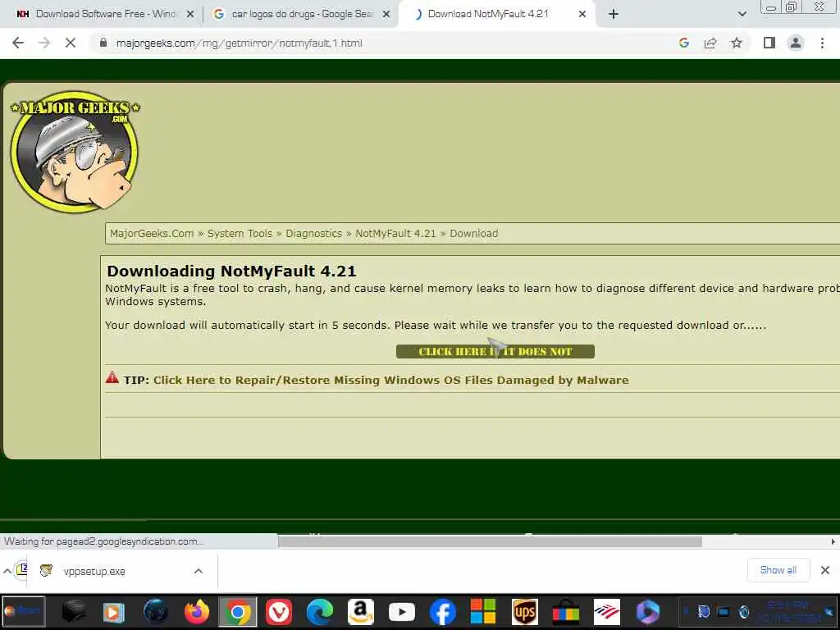Open the Repair/Restore Missing Windows OS Files tip link
840x630 pixels.
391,380
